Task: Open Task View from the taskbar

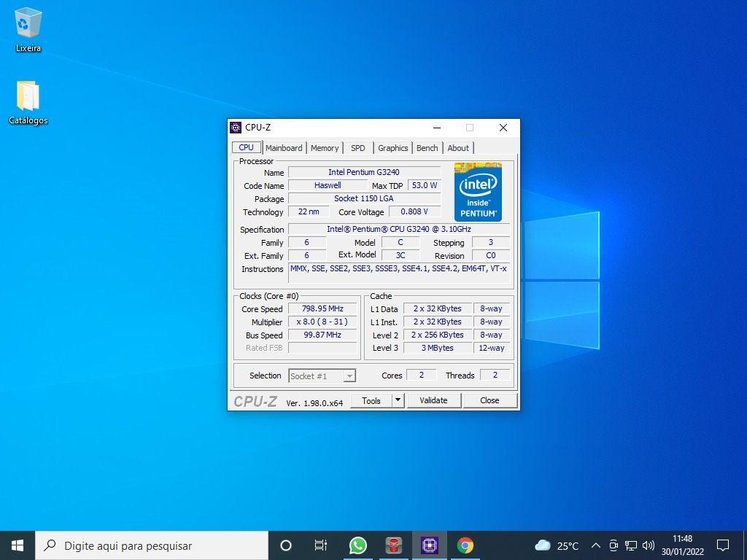Action: click(x=321, y=545)
